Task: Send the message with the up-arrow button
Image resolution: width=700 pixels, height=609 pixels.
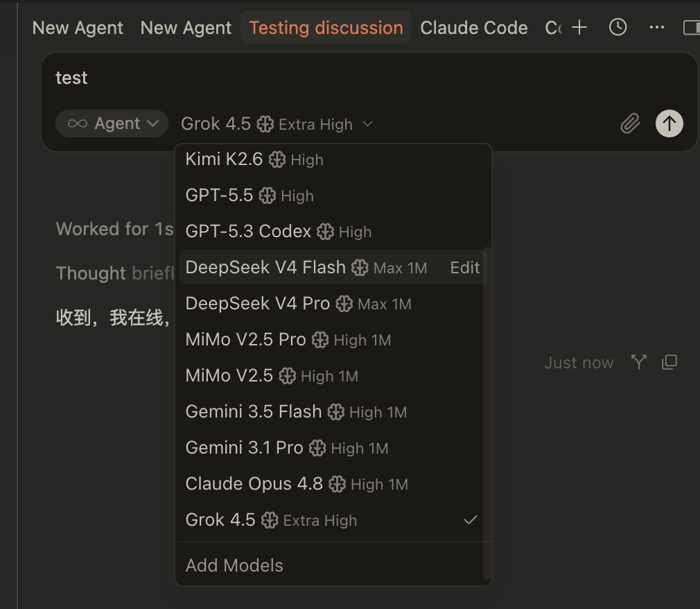Action: [670, 123]
